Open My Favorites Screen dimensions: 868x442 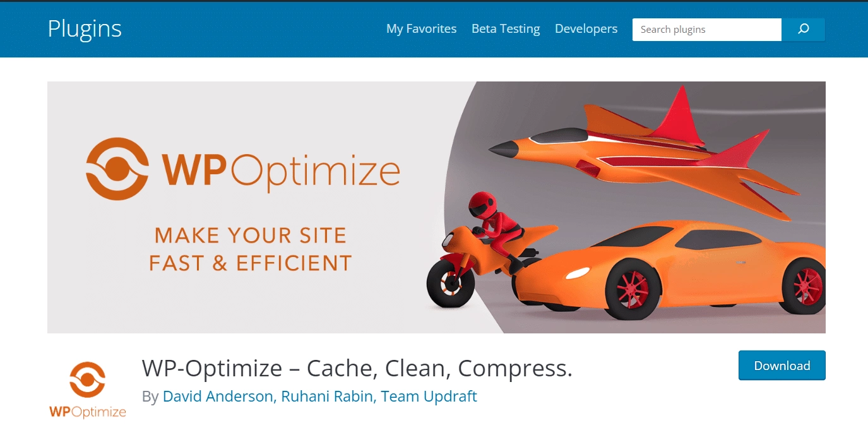pos(421,28)
